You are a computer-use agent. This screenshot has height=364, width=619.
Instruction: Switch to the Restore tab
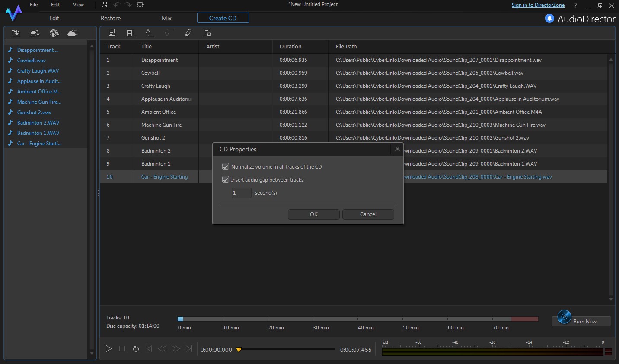(x=111, y=18)
